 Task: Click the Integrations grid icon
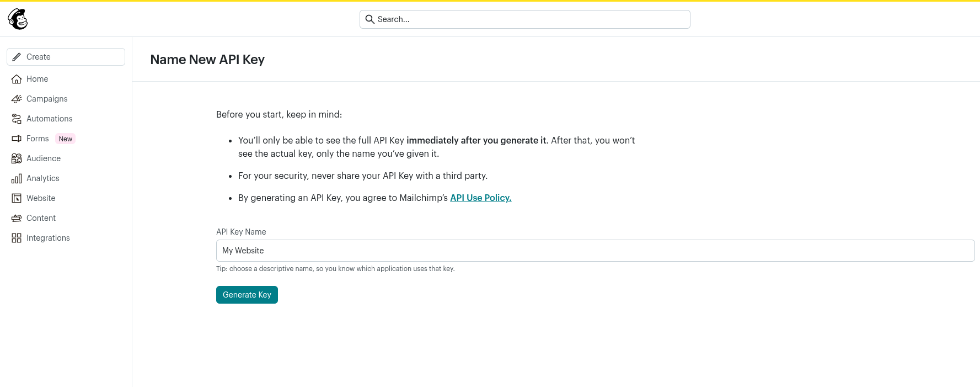pyautogui.click(x=17, y=238)
